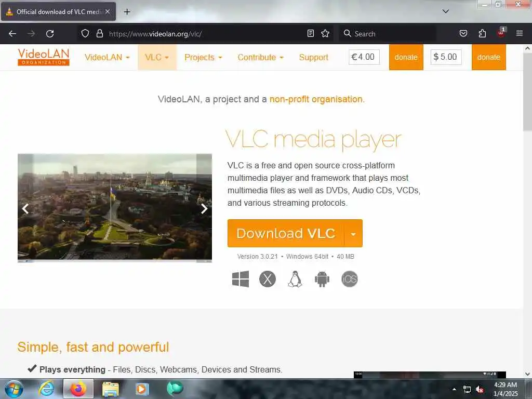Focus the $5.00 donation amount field

(x=446, y=57)
